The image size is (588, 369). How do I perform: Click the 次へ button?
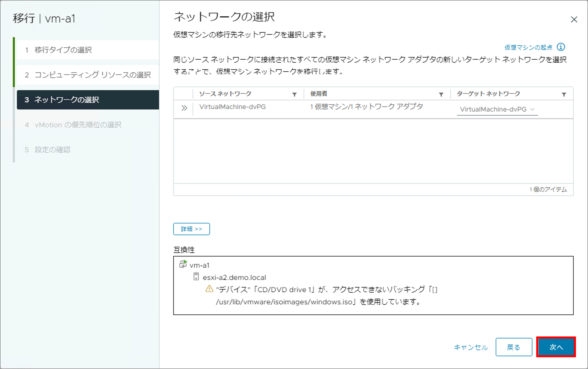click(x=556, y=347)
